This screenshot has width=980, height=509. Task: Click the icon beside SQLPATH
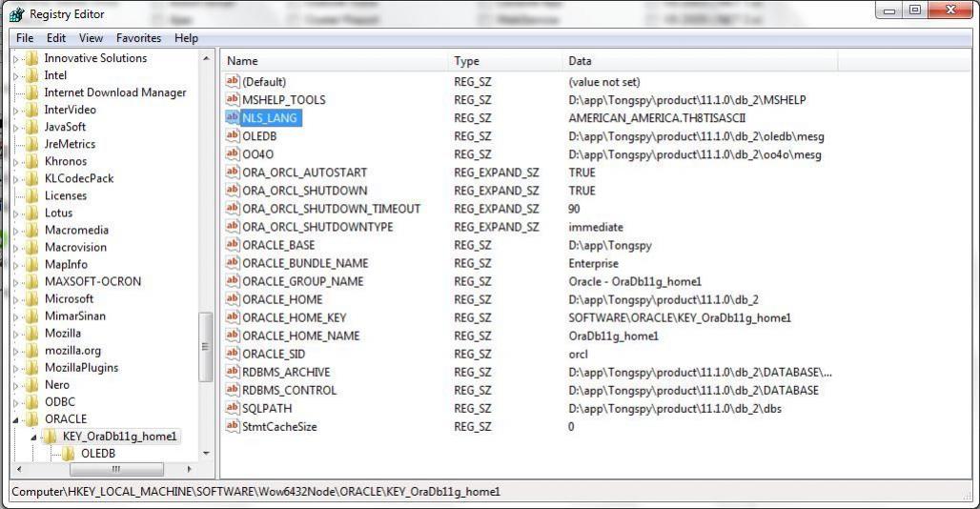[233, 407]
